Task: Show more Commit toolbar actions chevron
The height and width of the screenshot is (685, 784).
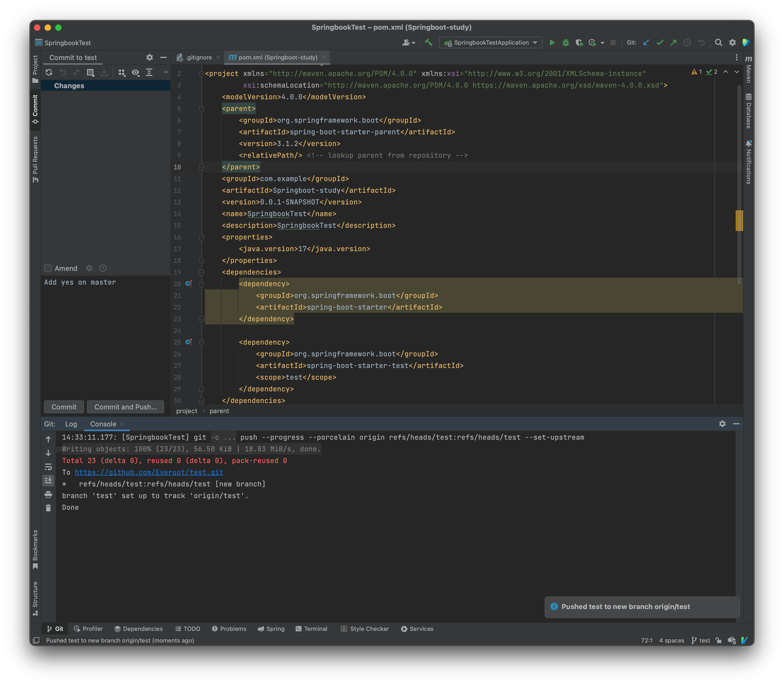Action: [x=166, y=72]
